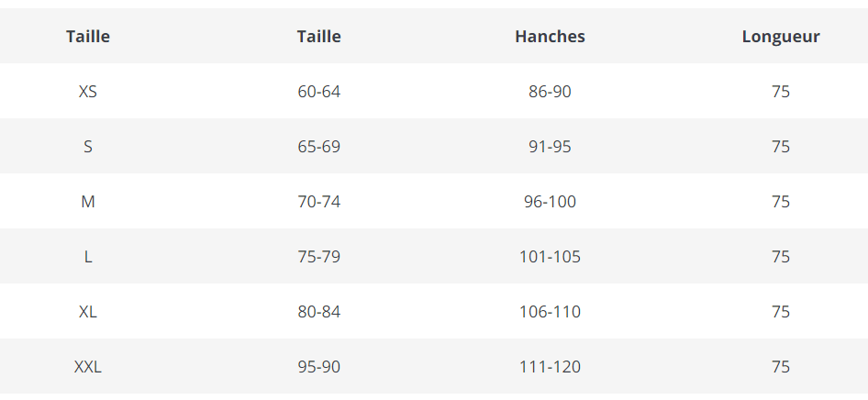The height and width of the screenshot is (400, 868).
Task: Select the L size label
Action: point(88,257)
